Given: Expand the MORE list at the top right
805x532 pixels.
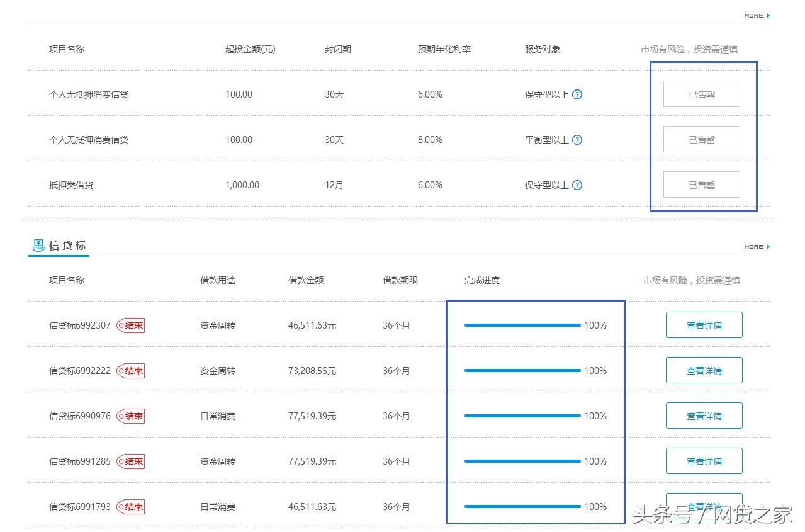Looking at the screenshot, I should coord(754,15).
